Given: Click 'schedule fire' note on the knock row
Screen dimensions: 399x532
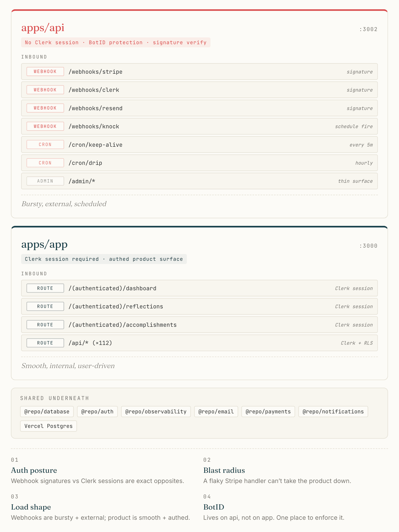Looking at the screenshot, I should (x=354, y=127).
